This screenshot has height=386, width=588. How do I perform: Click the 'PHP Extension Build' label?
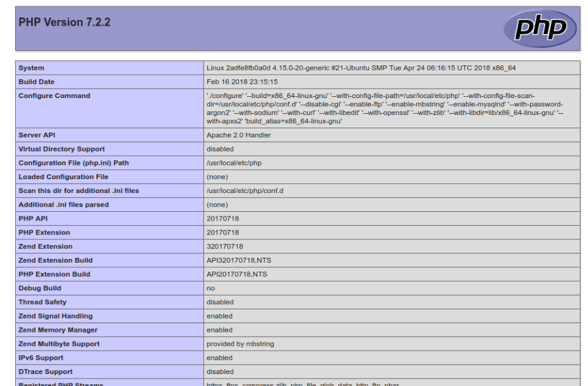[54, 274]
